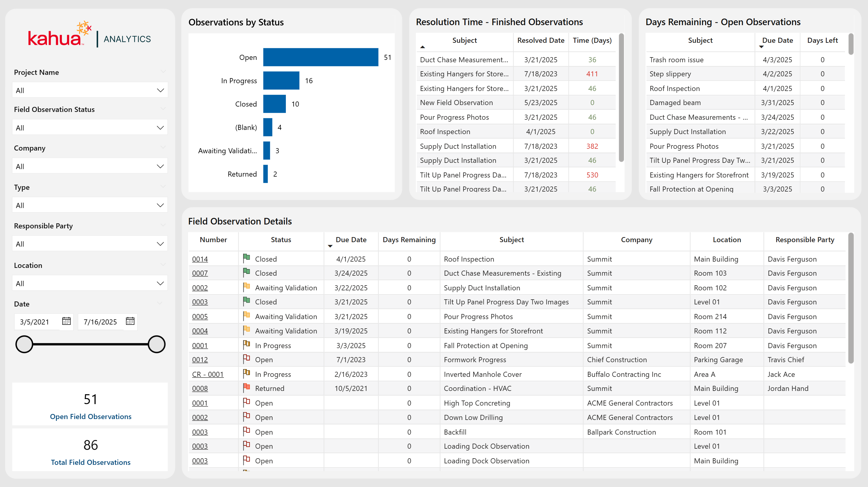Open the Field Observation Status dropdown
Image resolution: width=868 pixels, height=487 pixels.
(90, 128)
